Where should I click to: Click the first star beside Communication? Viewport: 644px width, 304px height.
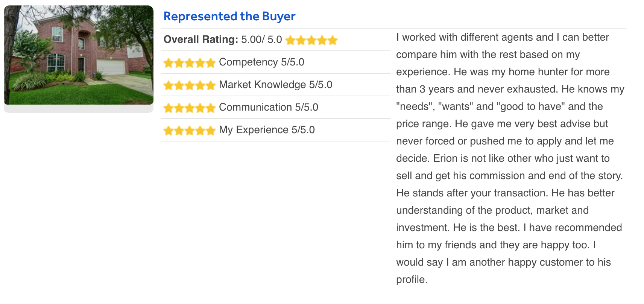click(169, 108)
